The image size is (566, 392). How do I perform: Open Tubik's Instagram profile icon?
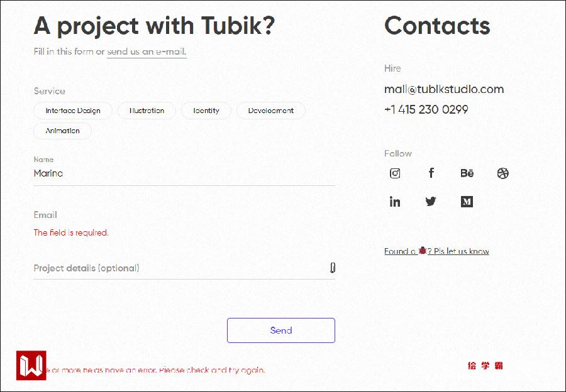[395, 173]
